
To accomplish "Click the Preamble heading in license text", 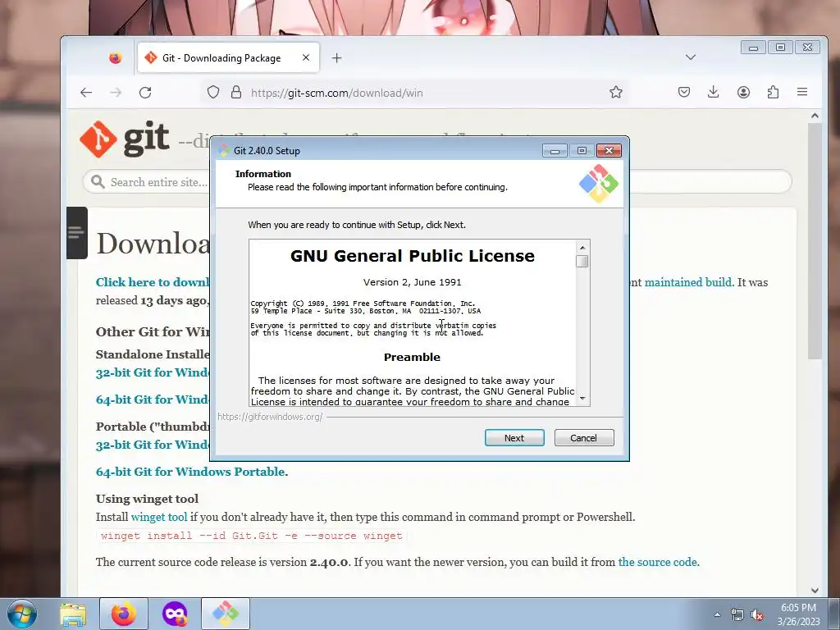I will click(412, 358).
